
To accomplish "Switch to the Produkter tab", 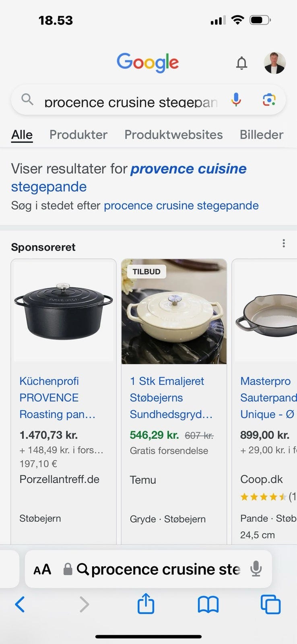I will click(x=78, y=134).
